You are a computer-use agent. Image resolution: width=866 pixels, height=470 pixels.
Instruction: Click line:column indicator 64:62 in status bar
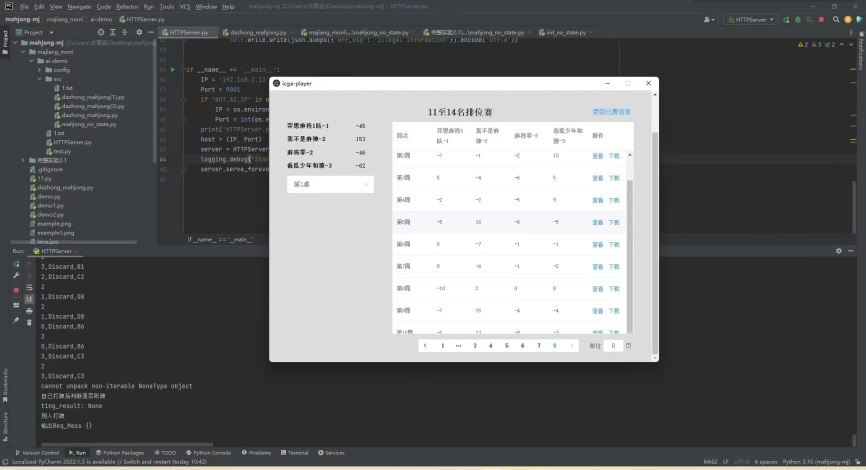coord(711,462)
